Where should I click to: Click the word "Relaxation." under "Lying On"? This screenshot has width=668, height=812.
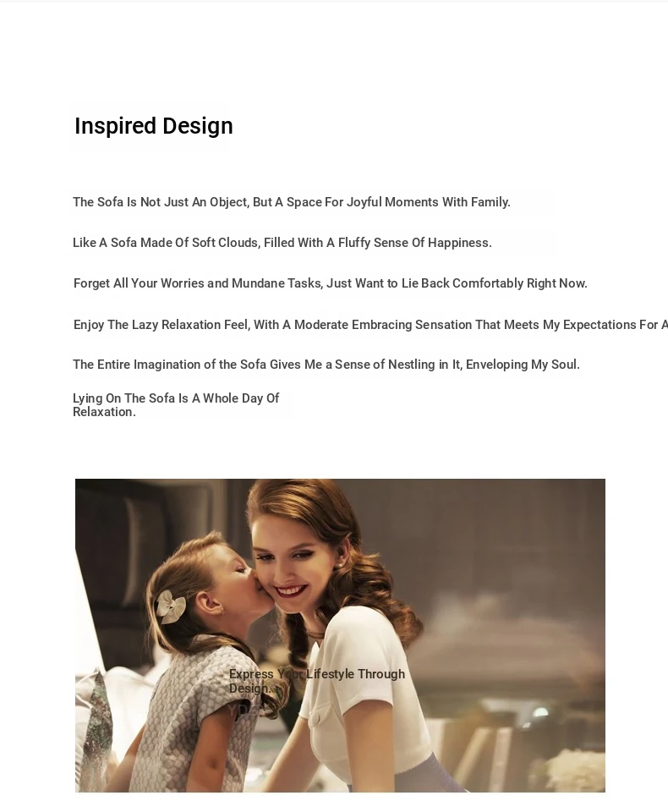pyautogui.click(x=104, y=412)
